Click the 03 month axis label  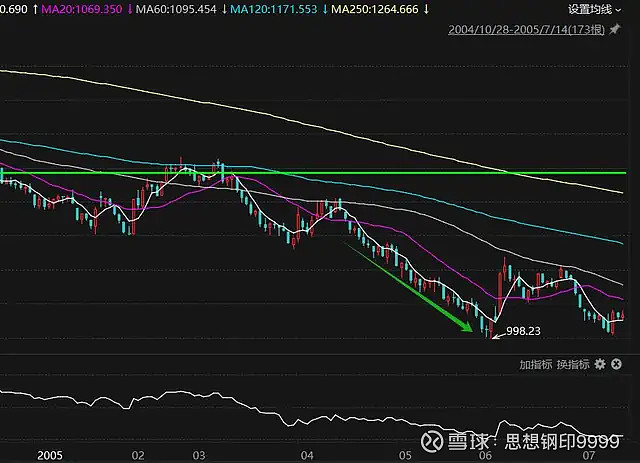pyautogui.click(x=199, y=455)
